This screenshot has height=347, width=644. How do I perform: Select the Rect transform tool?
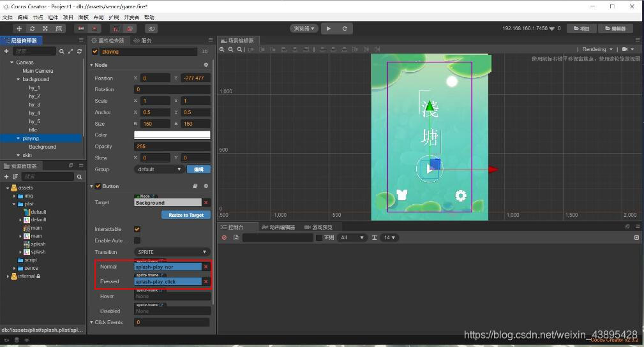(x=59, y=28)
